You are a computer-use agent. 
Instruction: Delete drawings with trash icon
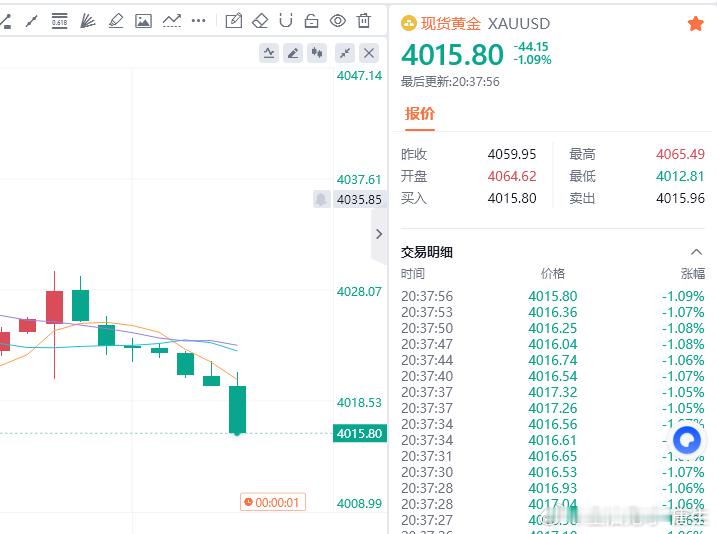(x=364, y=21)
